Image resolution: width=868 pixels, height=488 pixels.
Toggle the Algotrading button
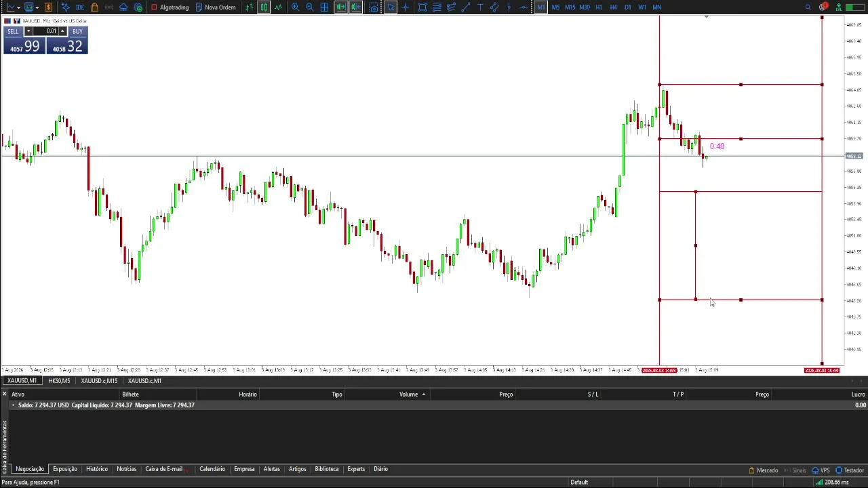[x=170, y=7]
